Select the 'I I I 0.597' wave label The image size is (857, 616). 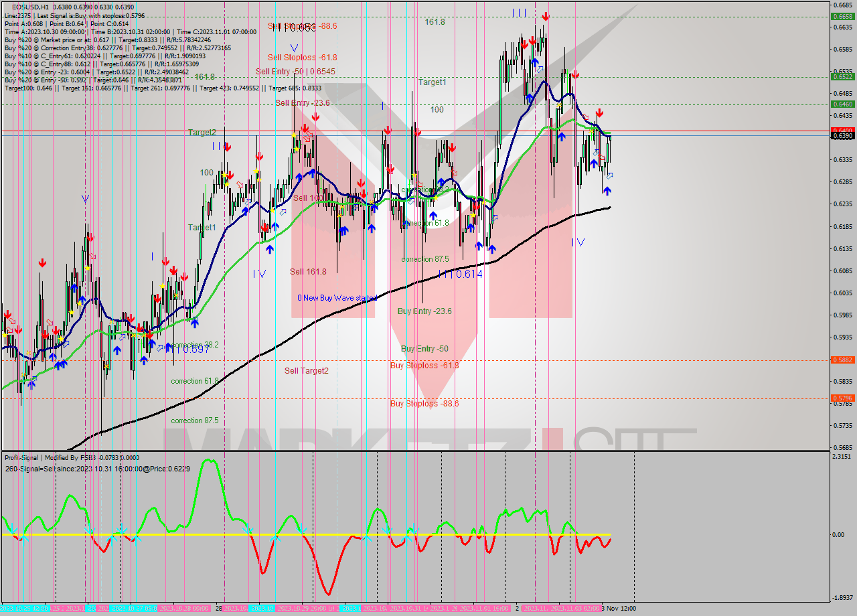[189, 349]
